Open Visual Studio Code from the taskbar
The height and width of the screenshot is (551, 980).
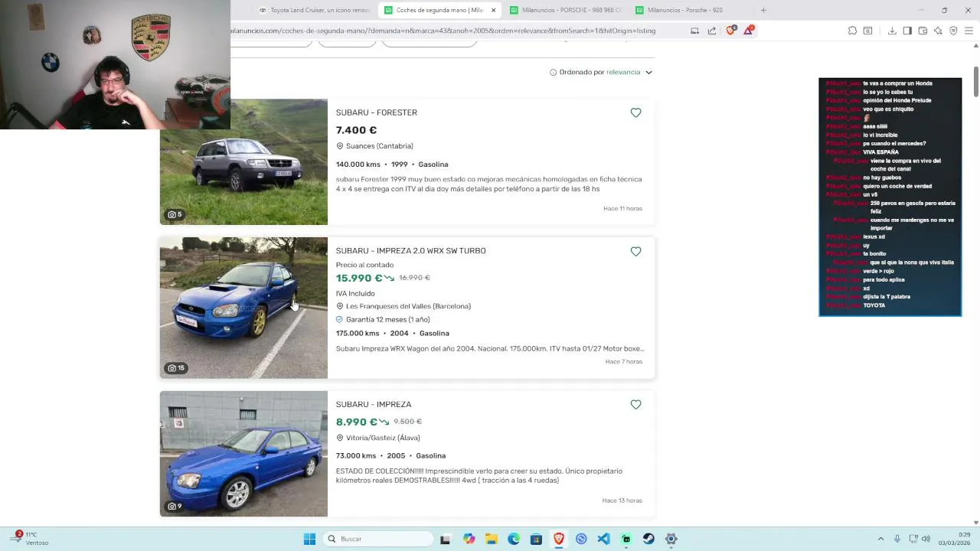(x=604, y=539)
